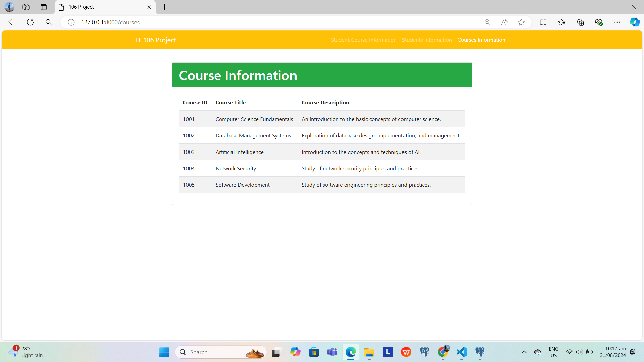
Task: Click the Zoom out magnifier icon
Action: 487,22
